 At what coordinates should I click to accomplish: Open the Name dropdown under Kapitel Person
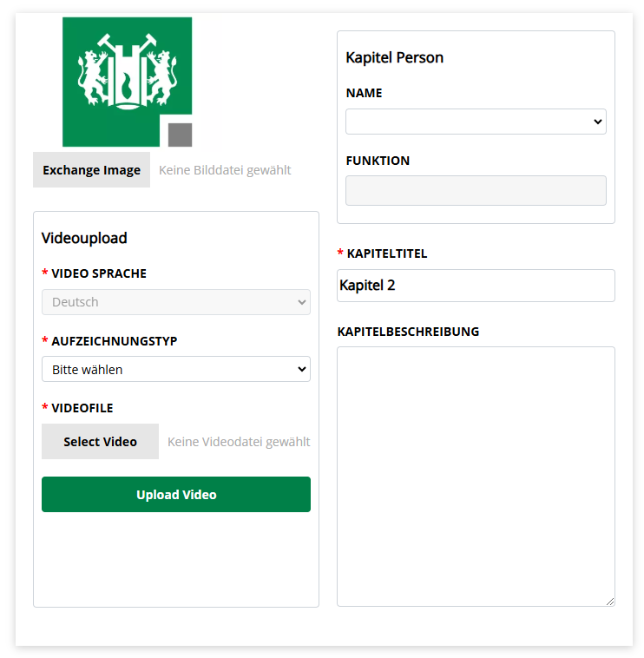tap(476, 122)
